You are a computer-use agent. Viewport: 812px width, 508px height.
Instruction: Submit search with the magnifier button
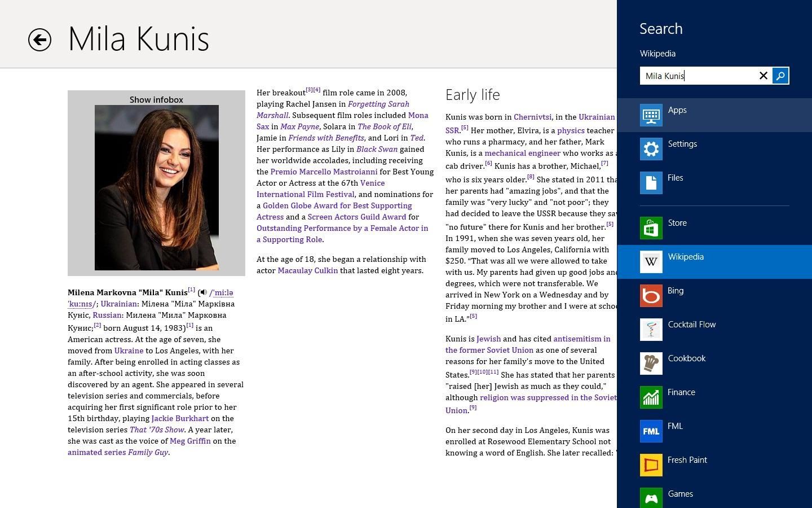780,76
